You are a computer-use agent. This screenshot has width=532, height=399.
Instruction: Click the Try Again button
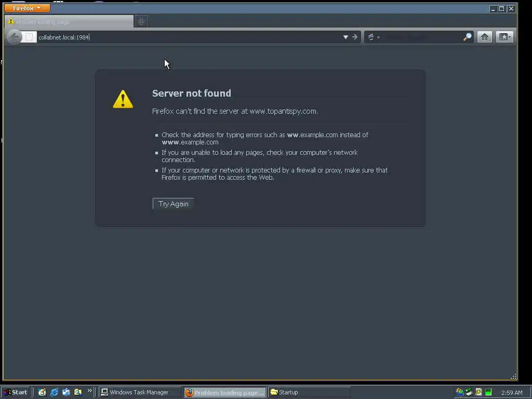coord(174,204)
